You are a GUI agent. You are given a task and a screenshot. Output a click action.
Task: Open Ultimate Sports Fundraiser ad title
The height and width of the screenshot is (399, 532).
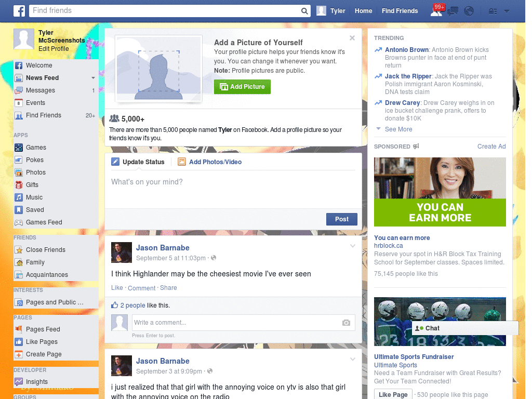pos(414,357)
